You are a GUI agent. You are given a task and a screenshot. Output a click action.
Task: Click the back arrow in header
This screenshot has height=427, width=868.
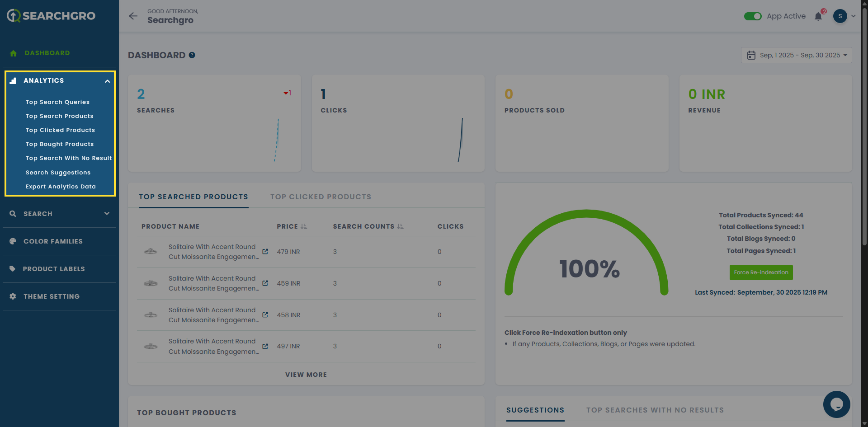point(133,16)
